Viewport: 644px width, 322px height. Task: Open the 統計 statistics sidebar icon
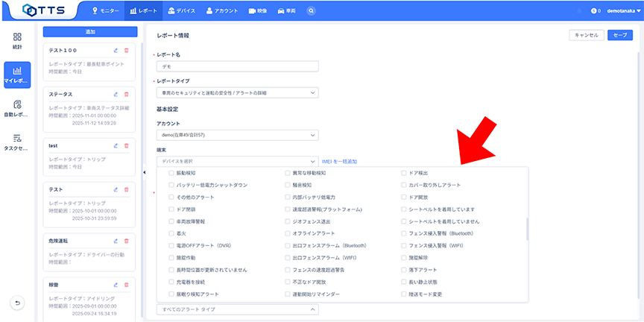tap(17, 41)
